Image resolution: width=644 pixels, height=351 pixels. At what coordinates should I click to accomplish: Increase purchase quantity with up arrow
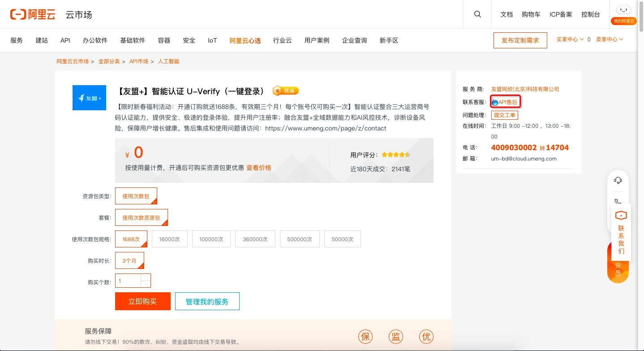pos(146,277)
